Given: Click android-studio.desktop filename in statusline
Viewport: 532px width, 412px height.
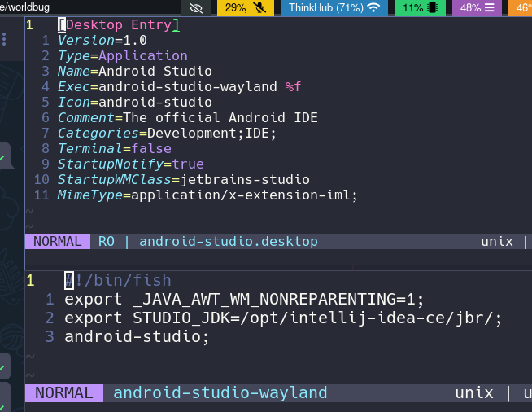Looking at the screenshot, I should [x=229, y=242].
